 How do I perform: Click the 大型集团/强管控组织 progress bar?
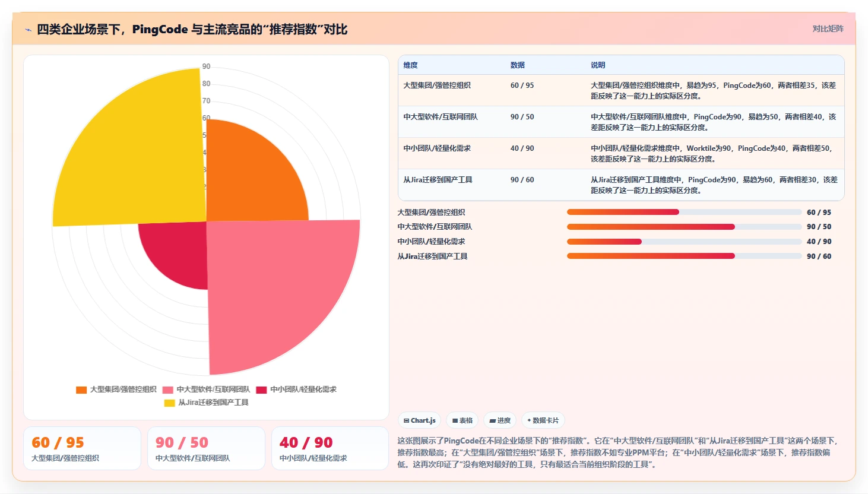tap(684, 212)
